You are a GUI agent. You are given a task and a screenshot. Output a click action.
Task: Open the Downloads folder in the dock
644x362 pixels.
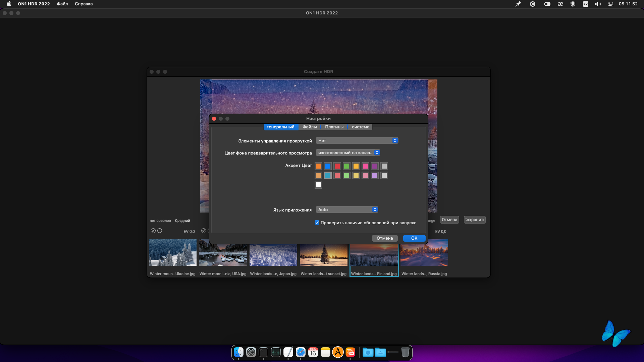pos(368,352)
